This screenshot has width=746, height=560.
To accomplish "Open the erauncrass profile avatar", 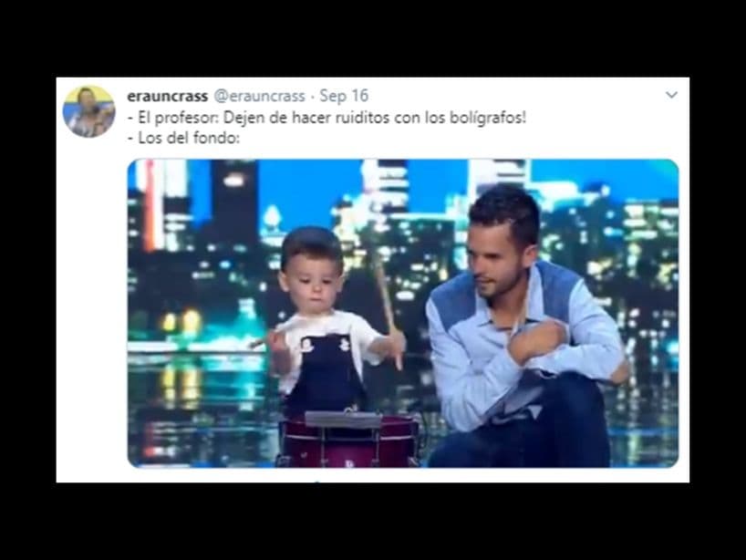I will click(x=89, y=112).
